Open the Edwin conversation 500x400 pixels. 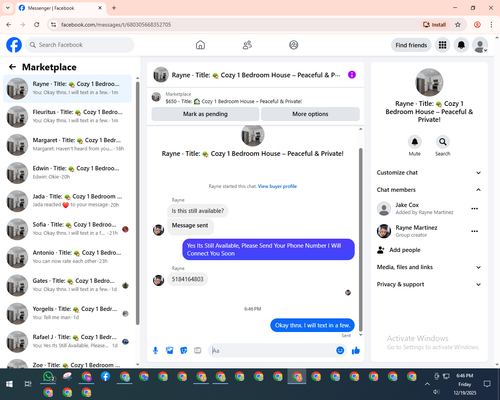click(68, 173)
